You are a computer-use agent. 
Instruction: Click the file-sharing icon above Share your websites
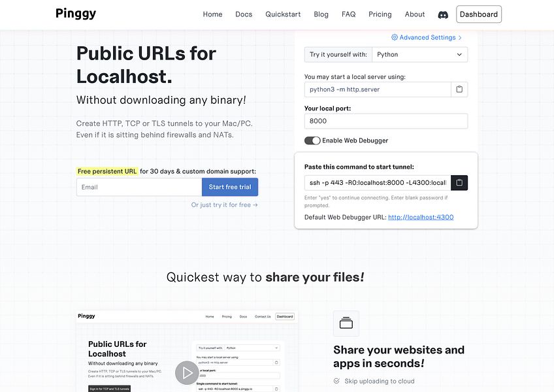click(x=346, y=323)
